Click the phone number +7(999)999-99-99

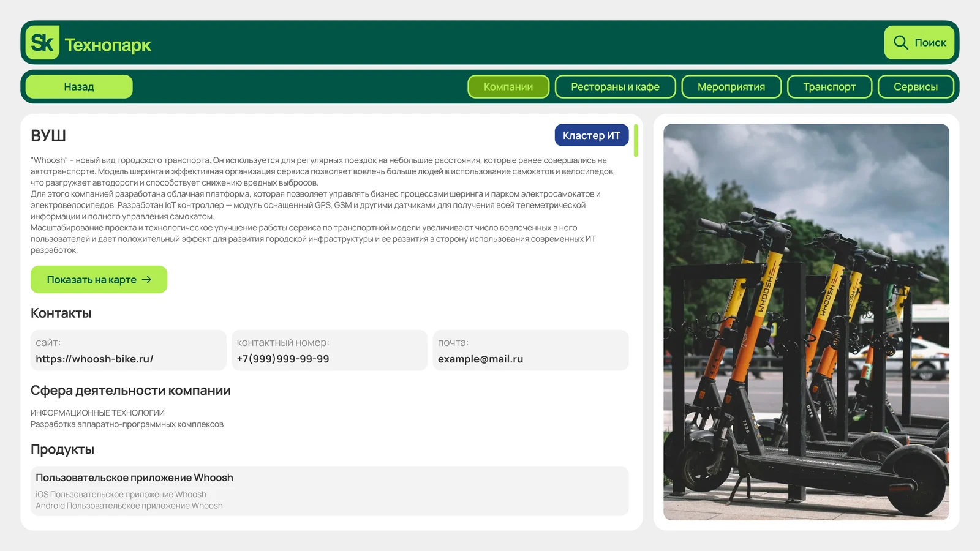283,359
